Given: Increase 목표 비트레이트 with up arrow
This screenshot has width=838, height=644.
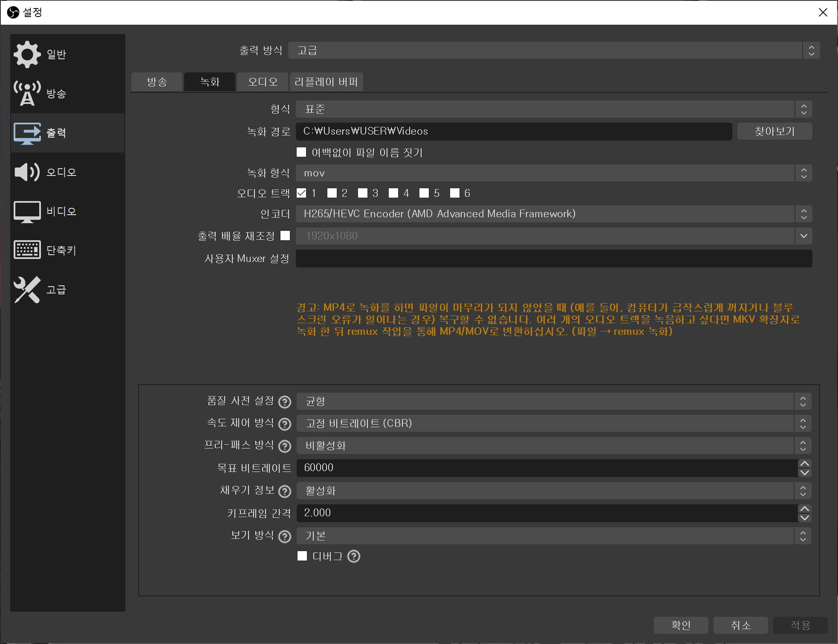Looking at the screenshot, I should click(804, 463).
